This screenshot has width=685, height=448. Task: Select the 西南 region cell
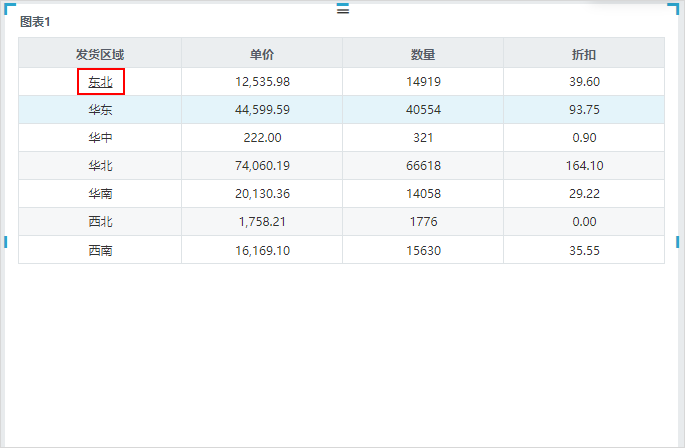[x=100, y=250]
